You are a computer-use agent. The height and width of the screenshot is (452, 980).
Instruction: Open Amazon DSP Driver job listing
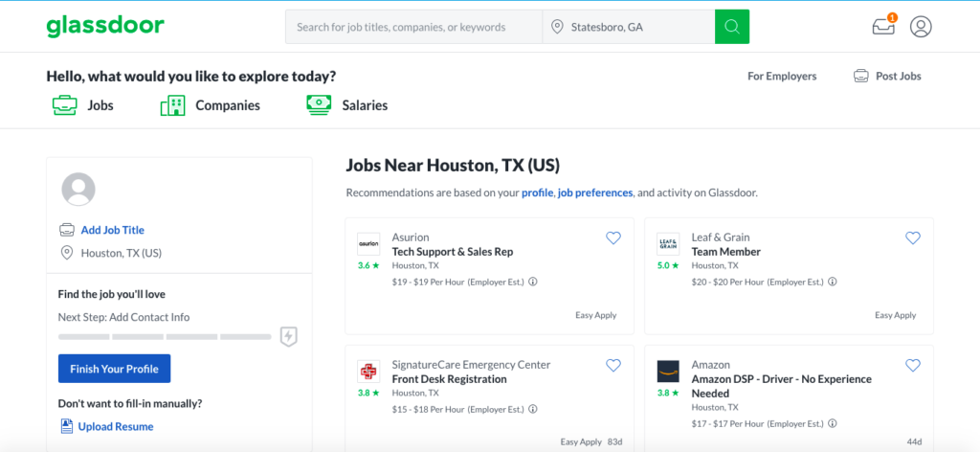781,386
